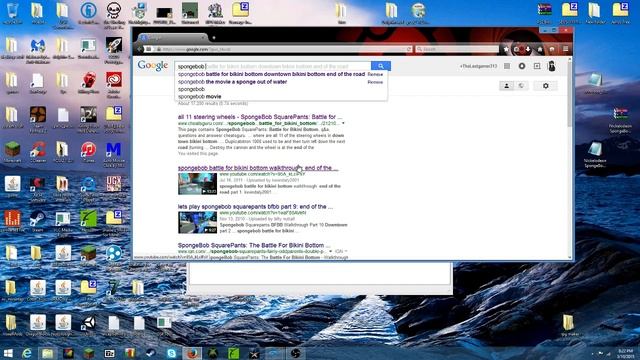Open Minecraft desktop shortcut
This screenshot has height=360, width=640.
(12, 152)
